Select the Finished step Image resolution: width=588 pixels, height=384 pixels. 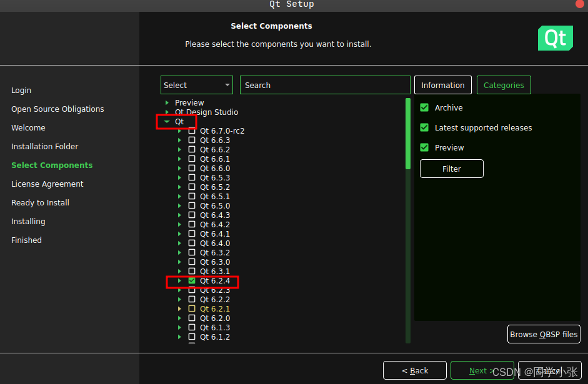click(26, 240)
